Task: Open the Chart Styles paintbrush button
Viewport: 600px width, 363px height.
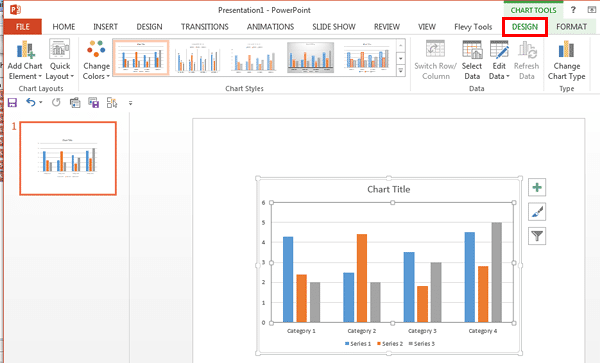Action: pyautogui.click(x=537, y=212)
